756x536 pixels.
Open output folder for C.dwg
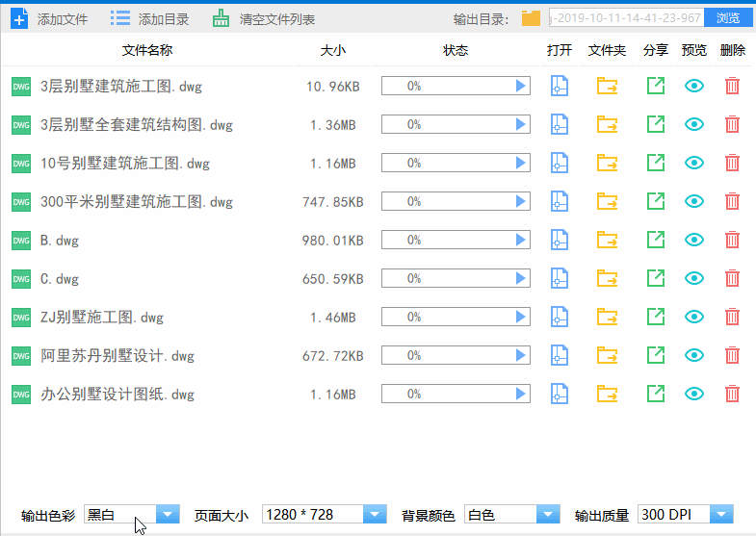point(607,279)
